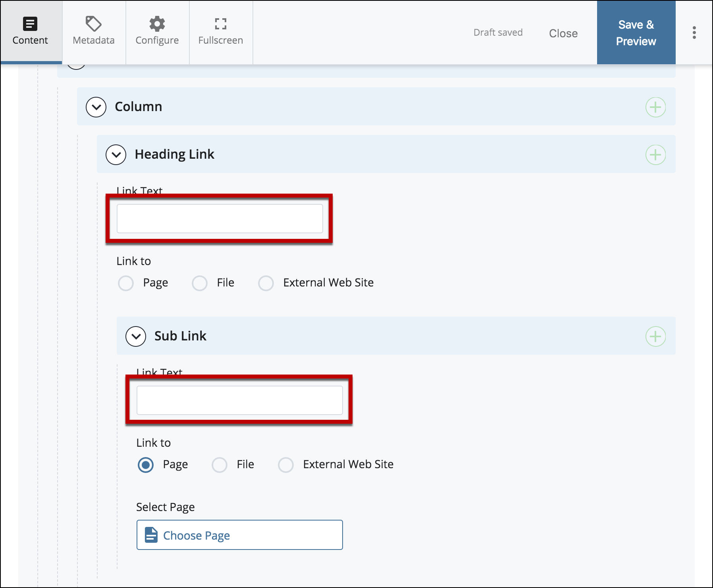Viewport: 713px width, 588px height.
Task: Switch to the Metadata tab
Action: pyautogui.click(x=94, y=32)
